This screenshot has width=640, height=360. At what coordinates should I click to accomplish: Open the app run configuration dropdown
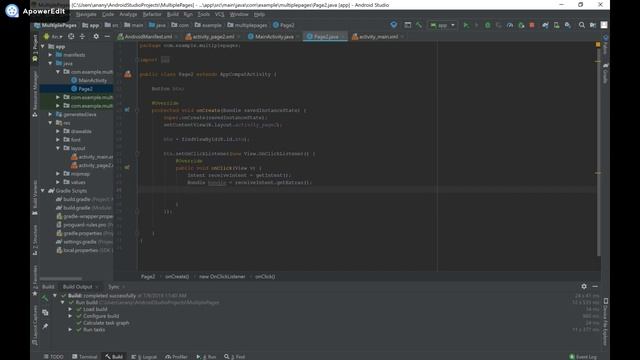point(442,25)
